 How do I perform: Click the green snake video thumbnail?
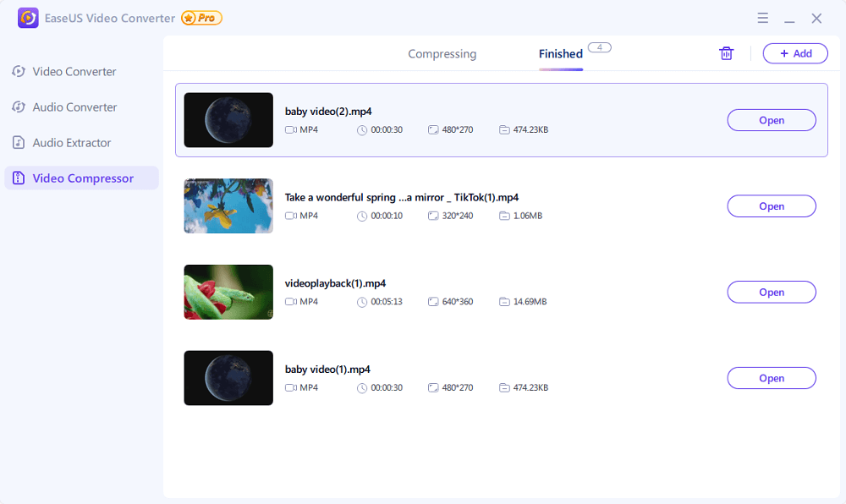tap(228, 293)
